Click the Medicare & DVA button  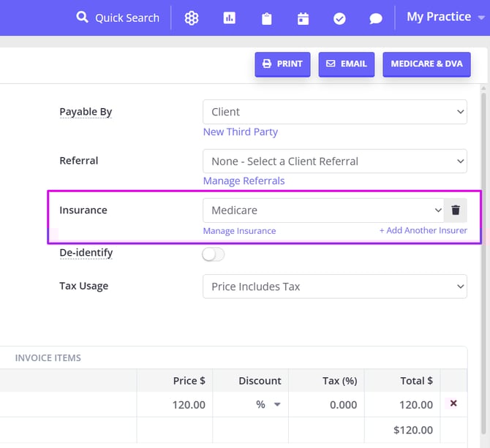(x=426, y=64)
